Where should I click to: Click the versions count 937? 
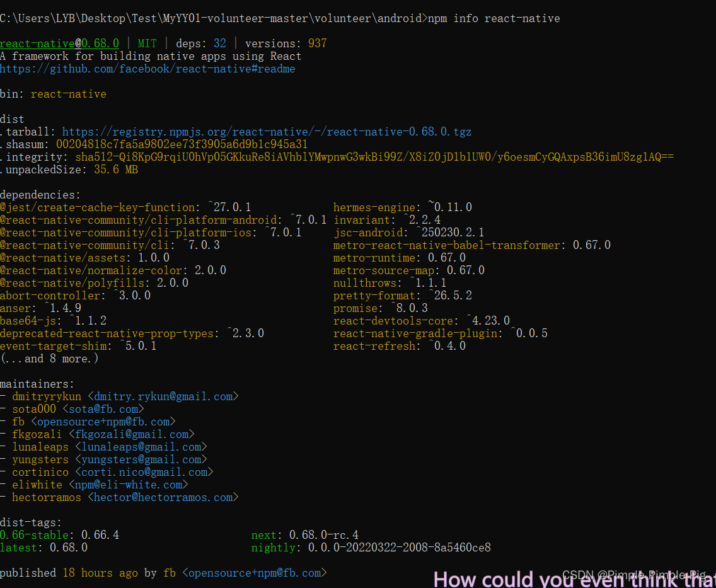318,44
